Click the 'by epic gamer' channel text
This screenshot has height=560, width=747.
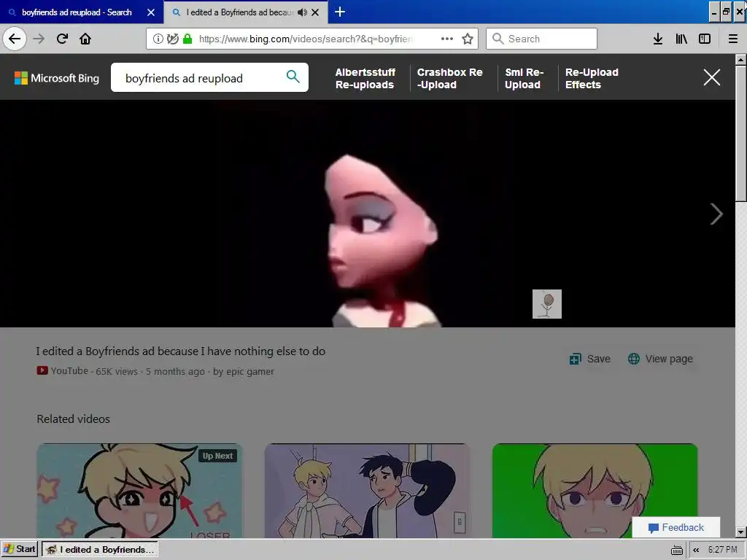click(244, 371)
